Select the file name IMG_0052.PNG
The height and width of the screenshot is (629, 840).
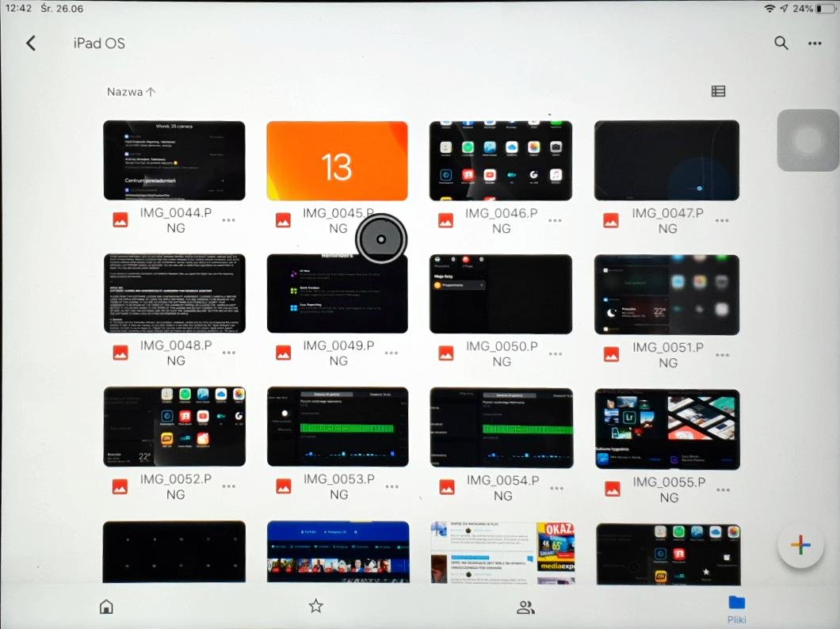176,486
